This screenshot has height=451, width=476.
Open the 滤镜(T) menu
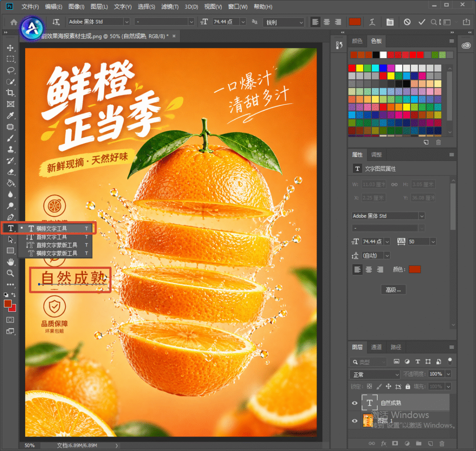click(170, 7)
